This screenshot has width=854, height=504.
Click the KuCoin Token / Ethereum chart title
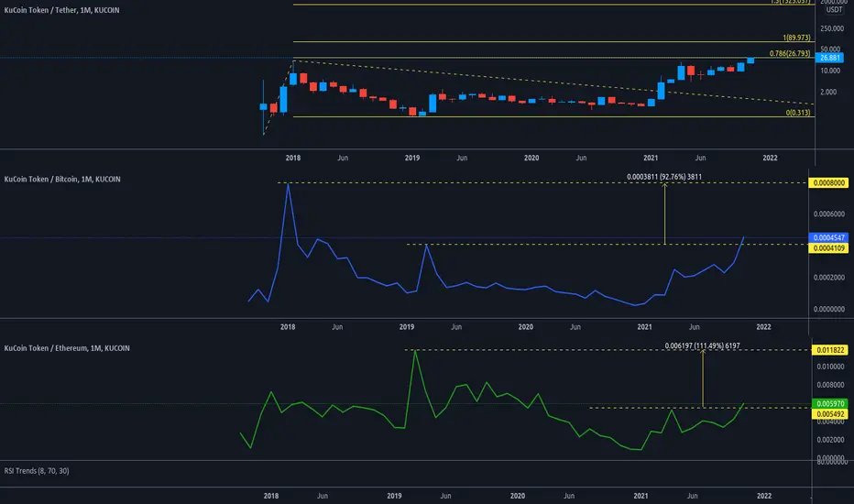(67, 347)
